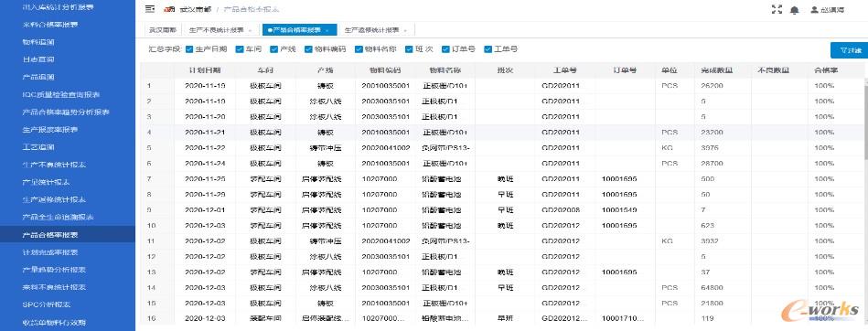Image resolution: width=868 pixels, height=331 pixels.
Task: Toggle the 物料名称 summary checkbox
Action: coord(359,48)
